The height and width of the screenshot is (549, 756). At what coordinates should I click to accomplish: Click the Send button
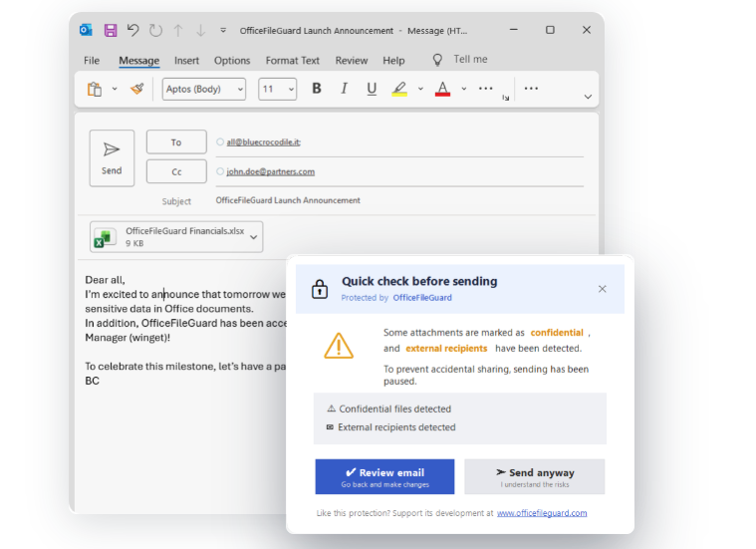click(112, 158)
